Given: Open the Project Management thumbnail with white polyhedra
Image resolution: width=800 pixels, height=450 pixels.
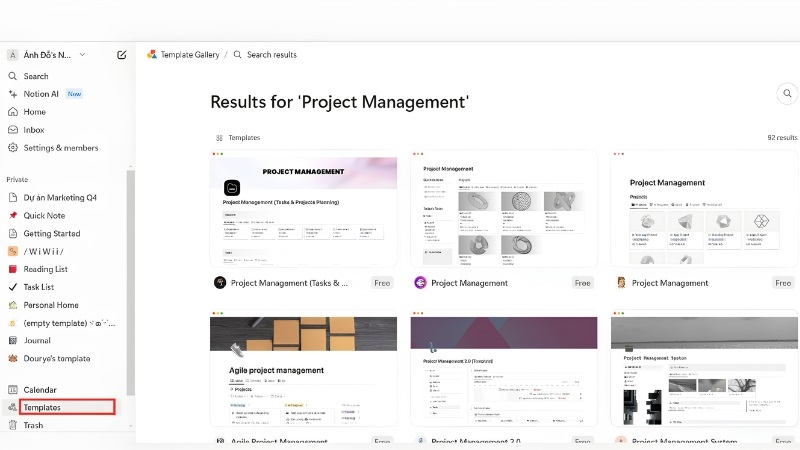Looking at the screenshot, I should coord(704,209).
